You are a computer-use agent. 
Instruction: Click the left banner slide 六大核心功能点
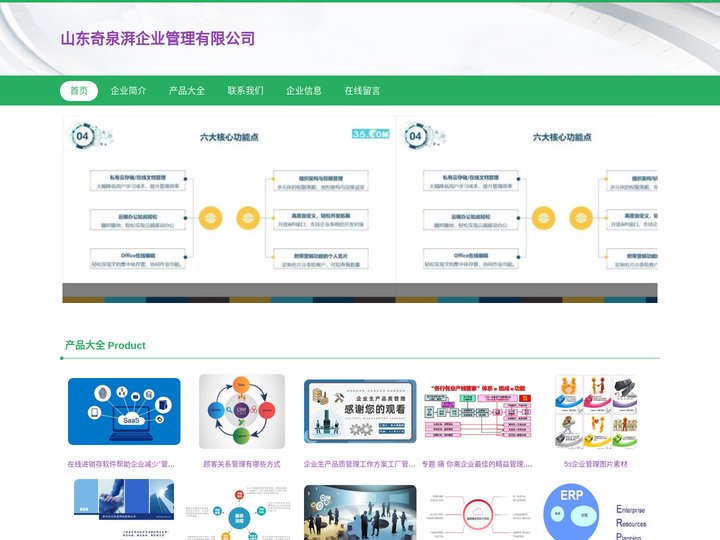coord(229,209)
